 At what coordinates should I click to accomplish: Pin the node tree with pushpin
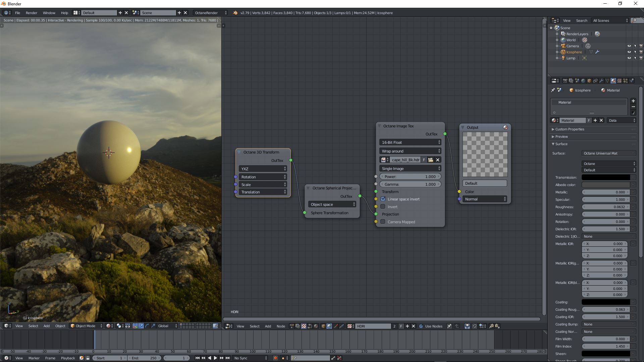point(449,326)
